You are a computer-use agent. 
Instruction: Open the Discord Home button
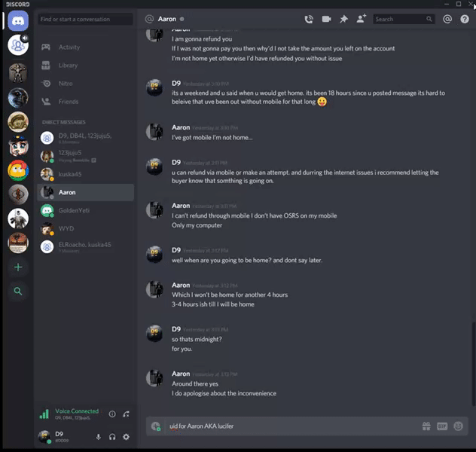18,21
